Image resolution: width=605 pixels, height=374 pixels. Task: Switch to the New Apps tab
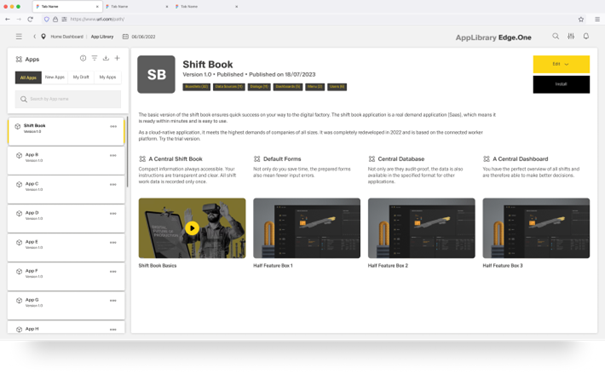pos(54,77)
